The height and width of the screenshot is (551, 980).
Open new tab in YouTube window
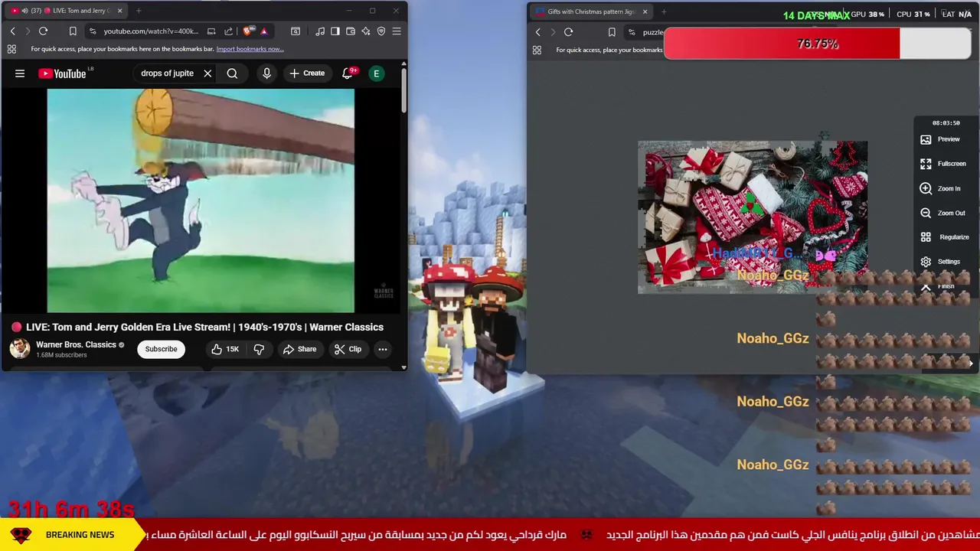(139, 11)
